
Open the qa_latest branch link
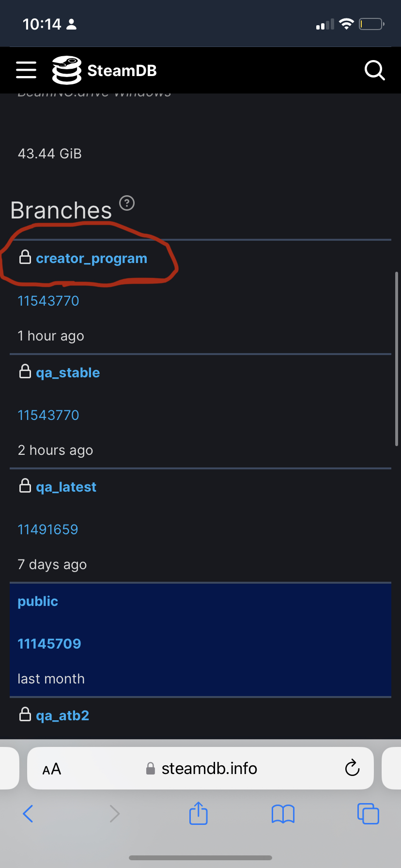(66, 487)
